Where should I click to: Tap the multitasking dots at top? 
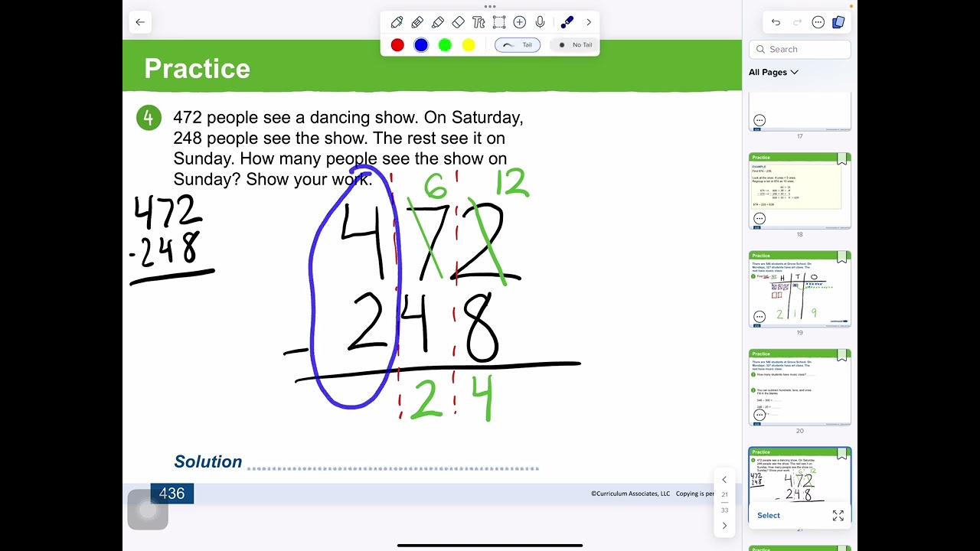pos(490,6)
